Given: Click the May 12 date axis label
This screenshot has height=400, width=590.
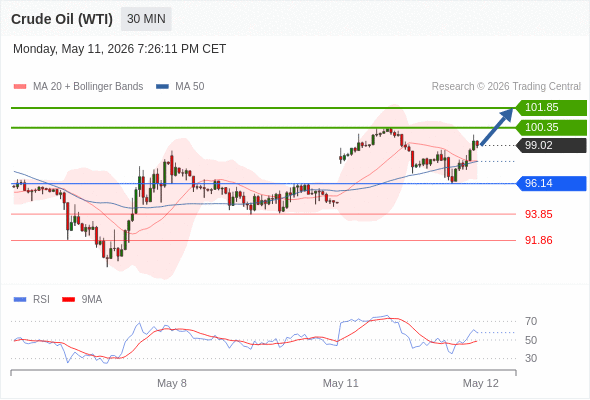Looking at the screenshot, I should pyautogui.click(x=481, y=383).
